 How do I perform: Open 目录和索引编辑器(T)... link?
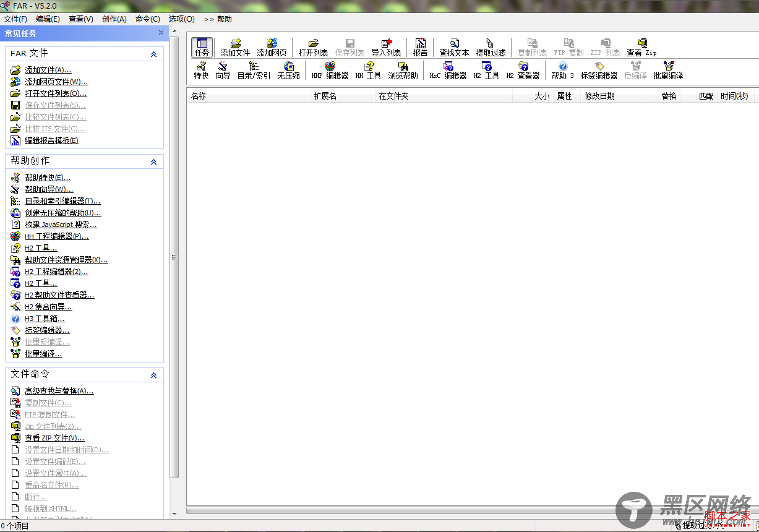tap(62, 201)
